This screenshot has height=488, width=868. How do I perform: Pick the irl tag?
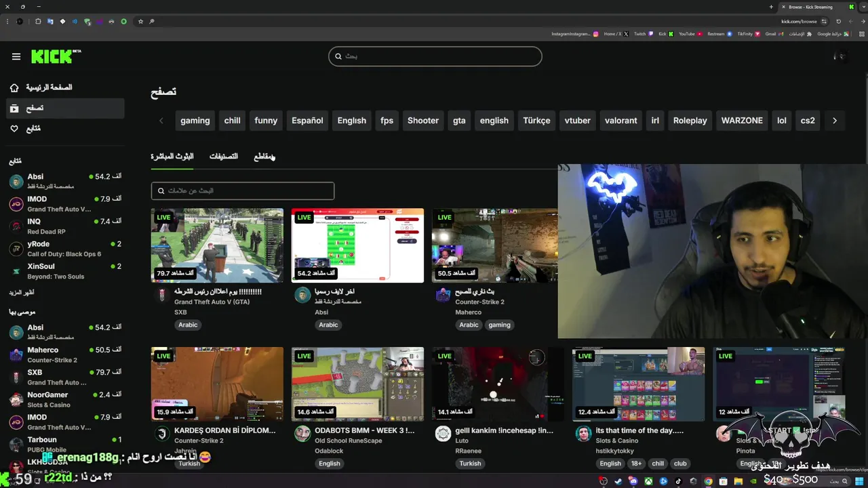point(655,121)
